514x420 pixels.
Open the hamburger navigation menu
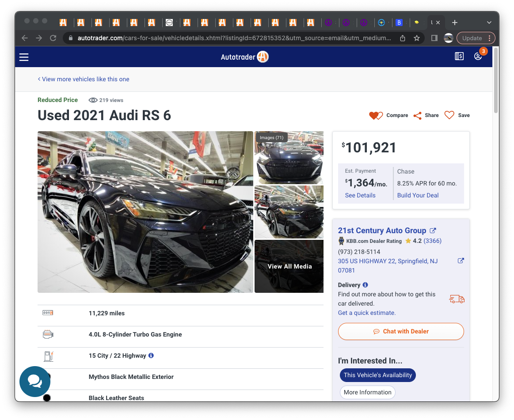[24, 57]
